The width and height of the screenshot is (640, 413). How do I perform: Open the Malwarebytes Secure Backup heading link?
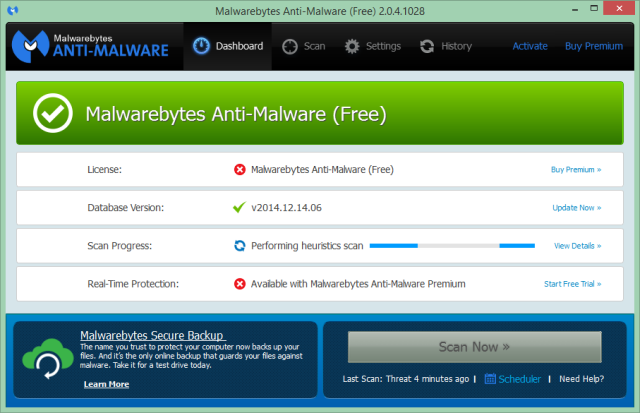coord(153,335)
